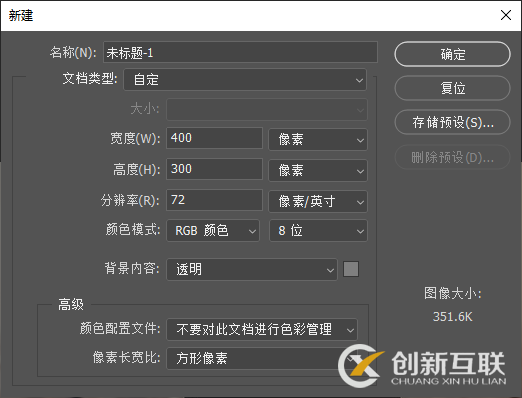This screenshot has height=398, width=522.
Task: Open the 颜色配置文件 dropdown
Action: click(x=262, y=329)
